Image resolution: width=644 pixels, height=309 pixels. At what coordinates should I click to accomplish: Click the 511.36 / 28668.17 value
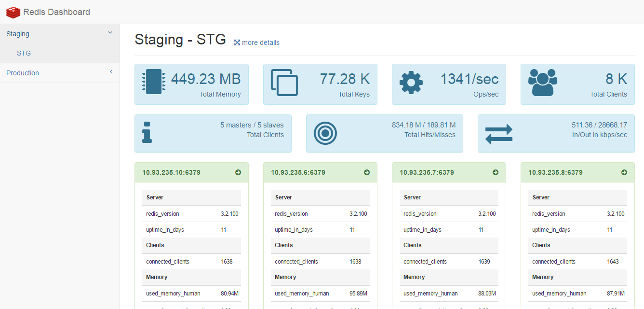coord(600,125)
